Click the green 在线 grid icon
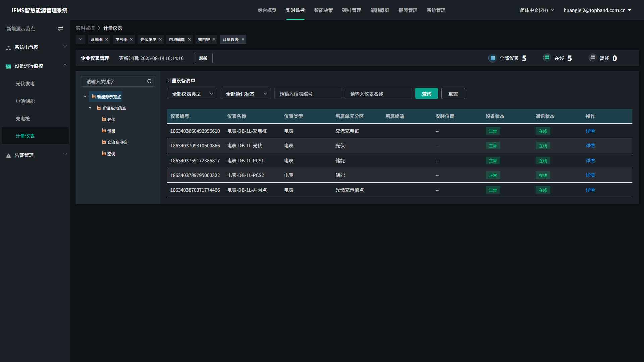 tap(547, 58)
